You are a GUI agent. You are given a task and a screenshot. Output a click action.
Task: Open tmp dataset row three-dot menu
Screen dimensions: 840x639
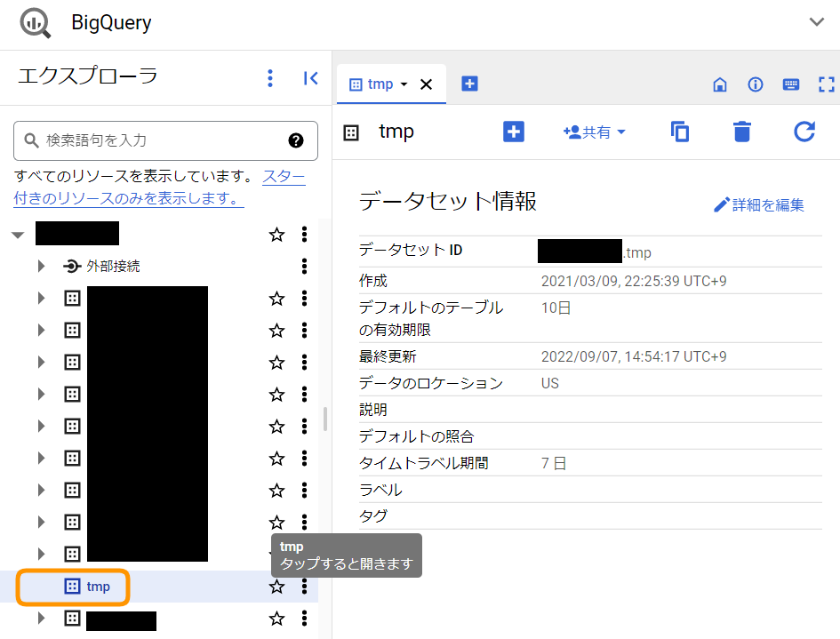point(304,587)
